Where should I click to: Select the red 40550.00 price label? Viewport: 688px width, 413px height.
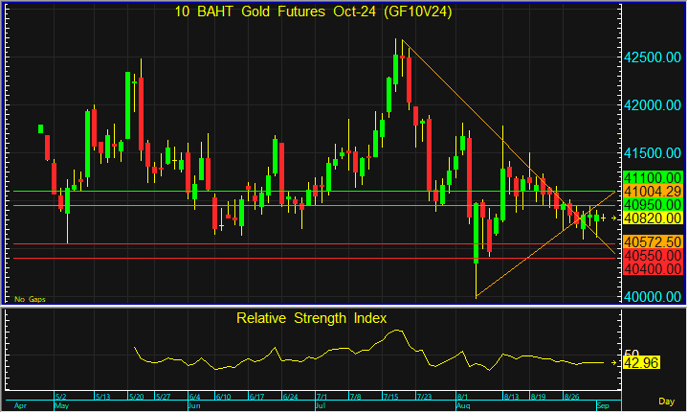651,255
